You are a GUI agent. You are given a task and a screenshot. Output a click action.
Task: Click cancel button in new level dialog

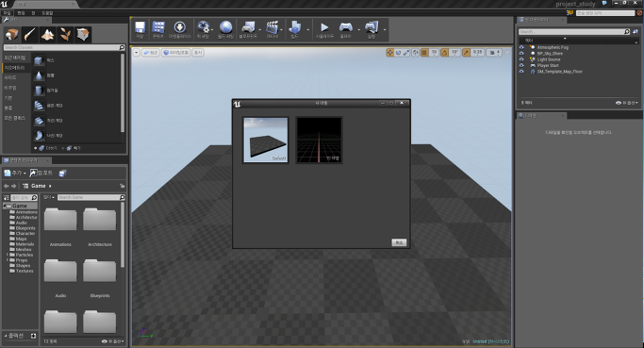pyautogui.click(x=399, y=242)
